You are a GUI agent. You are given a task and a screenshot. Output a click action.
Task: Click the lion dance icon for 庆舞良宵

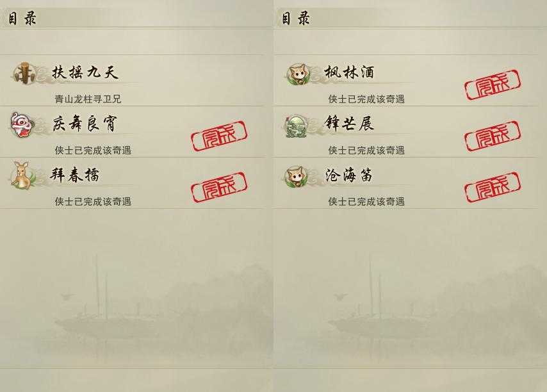[22, 124]
